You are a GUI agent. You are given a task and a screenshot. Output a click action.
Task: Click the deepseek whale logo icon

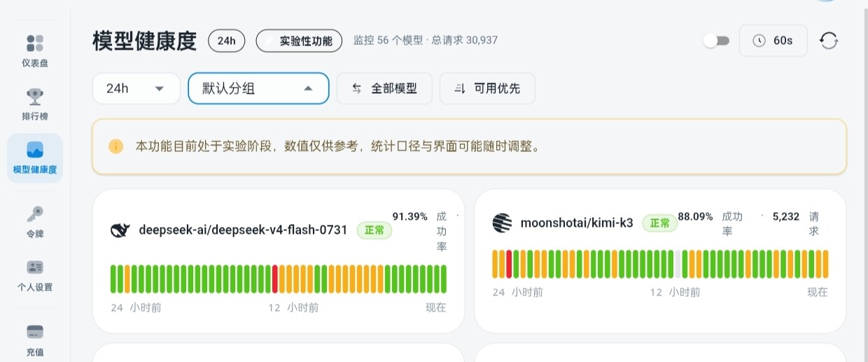pyautogui.click(x=120, y=230)
